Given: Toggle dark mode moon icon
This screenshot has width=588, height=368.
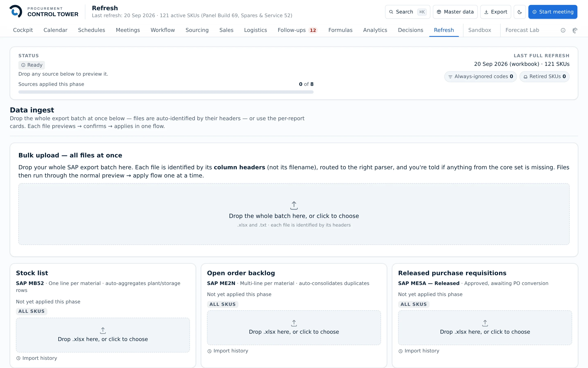Looking at the screenshot, I should (520, 12).
